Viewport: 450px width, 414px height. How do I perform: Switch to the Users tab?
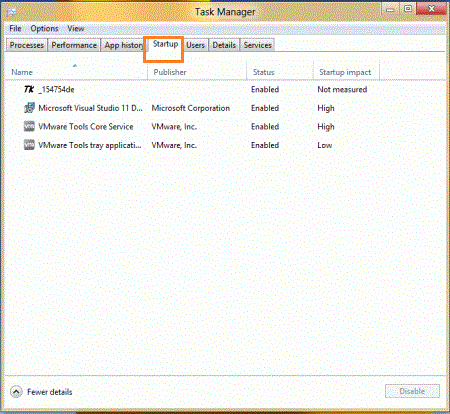tap(195, 45)
